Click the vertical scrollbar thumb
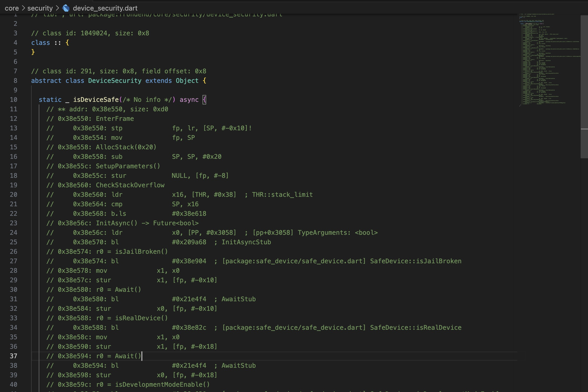Viewport: 588px width, 392px height. [584, 87]
